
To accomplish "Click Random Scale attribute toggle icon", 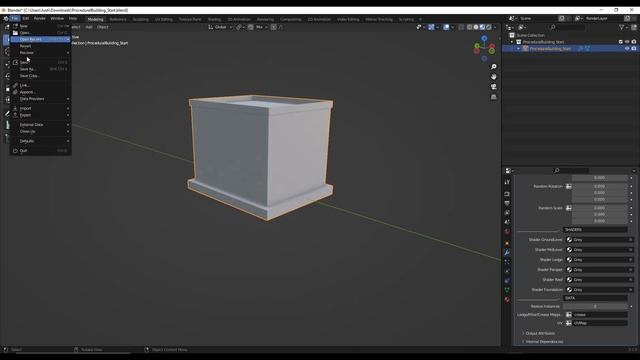I will 569,208.
